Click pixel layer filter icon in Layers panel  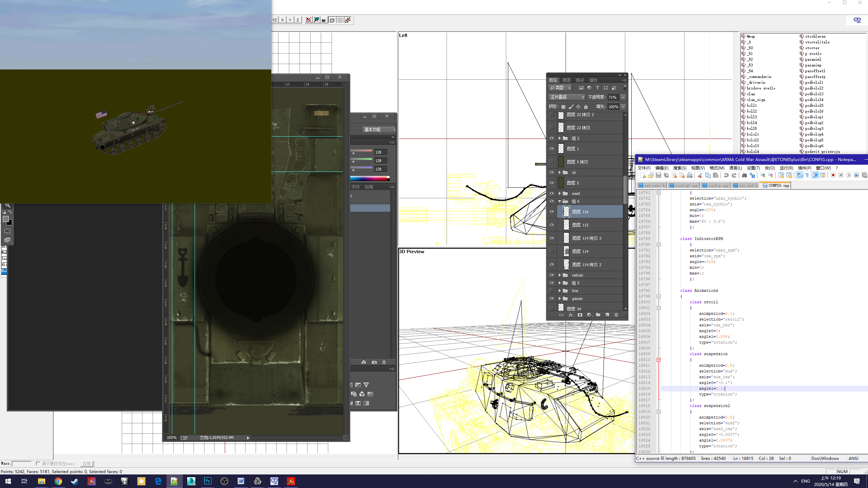coord(581,88)
